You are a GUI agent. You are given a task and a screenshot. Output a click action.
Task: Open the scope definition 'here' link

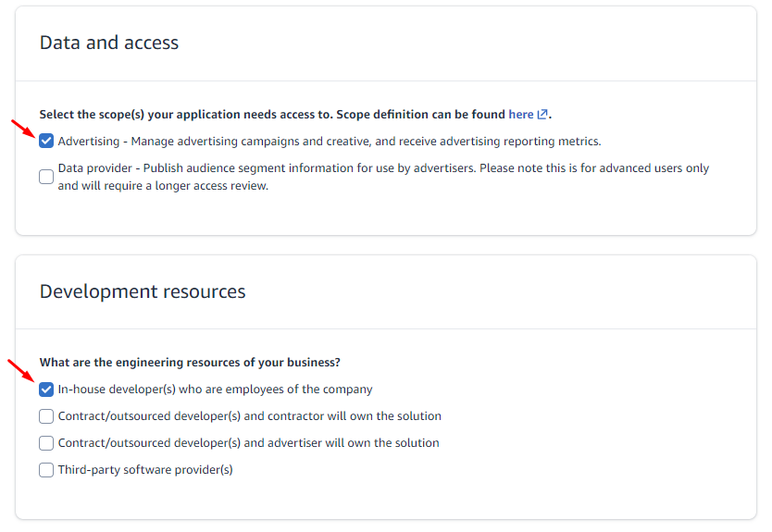click(520, 115)
